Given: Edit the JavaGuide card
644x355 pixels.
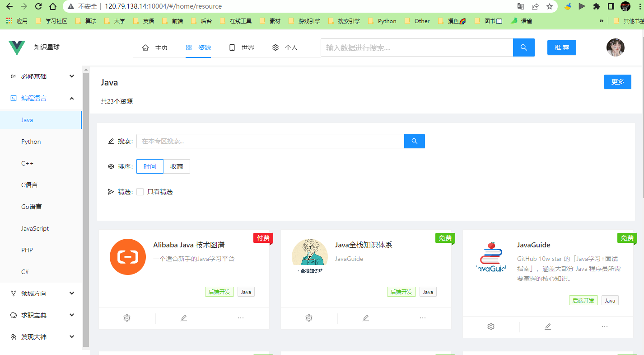Looking at the screenshot, I should 548,327.
